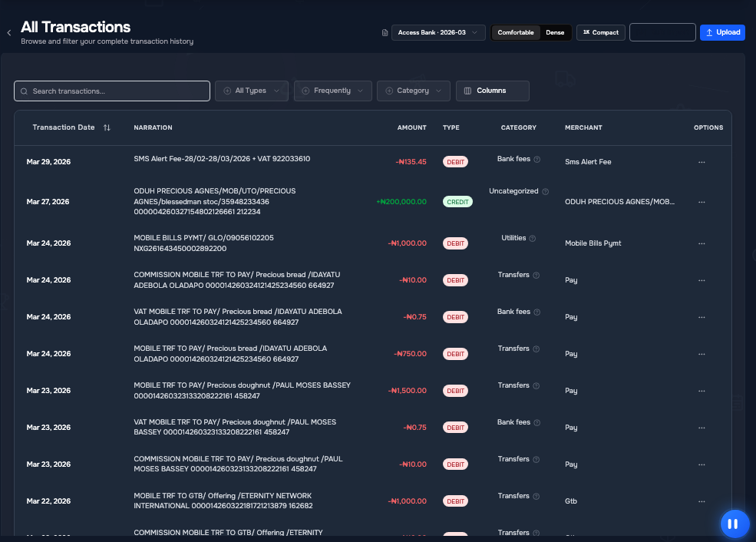The image size is (756, 542).
Task: Open options menu for SMS Alert Fee row
Action: pos(702,162)
